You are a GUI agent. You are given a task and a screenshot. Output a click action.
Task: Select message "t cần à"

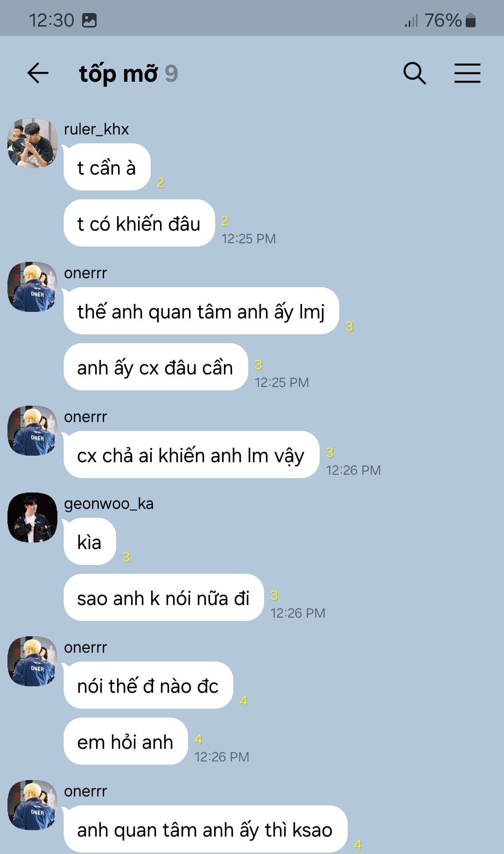click(107, 167)
